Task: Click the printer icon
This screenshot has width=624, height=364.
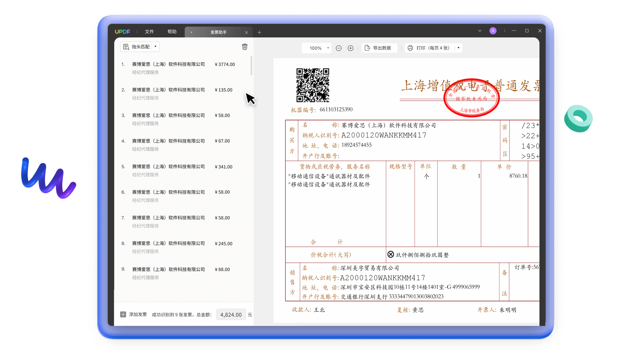Action: pos(410,48)
